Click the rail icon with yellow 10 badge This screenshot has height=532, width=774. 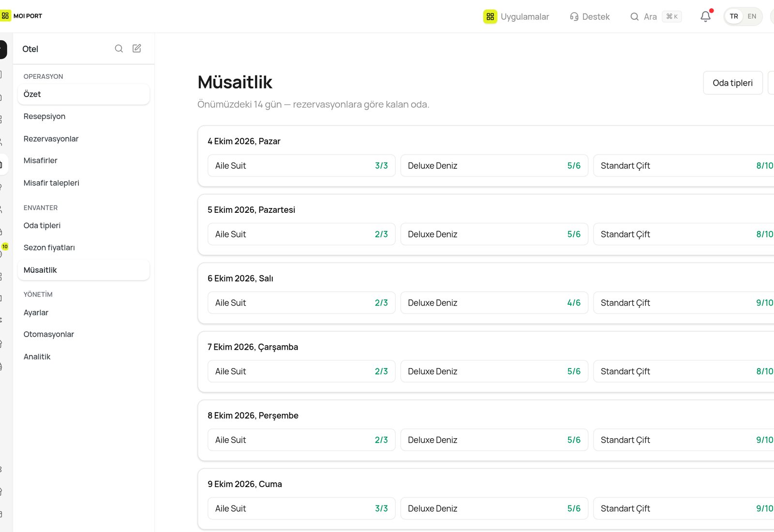pos(2,251)
